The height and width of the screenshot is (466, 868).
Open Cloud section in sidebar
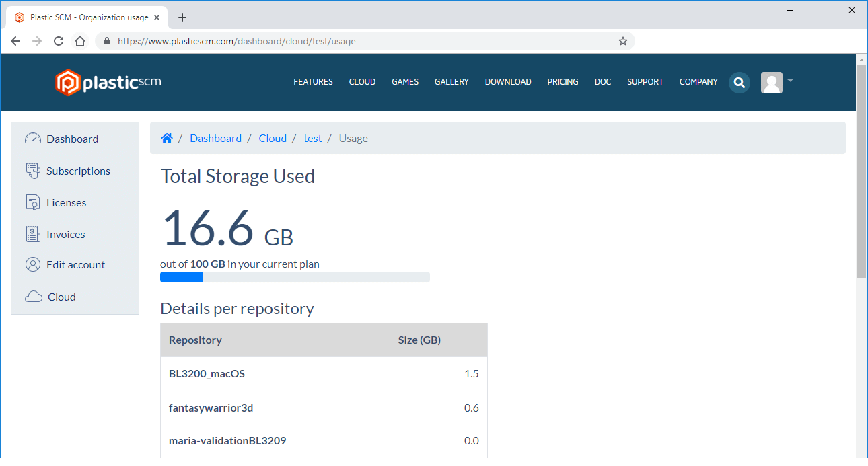click(x=61, y=297)
